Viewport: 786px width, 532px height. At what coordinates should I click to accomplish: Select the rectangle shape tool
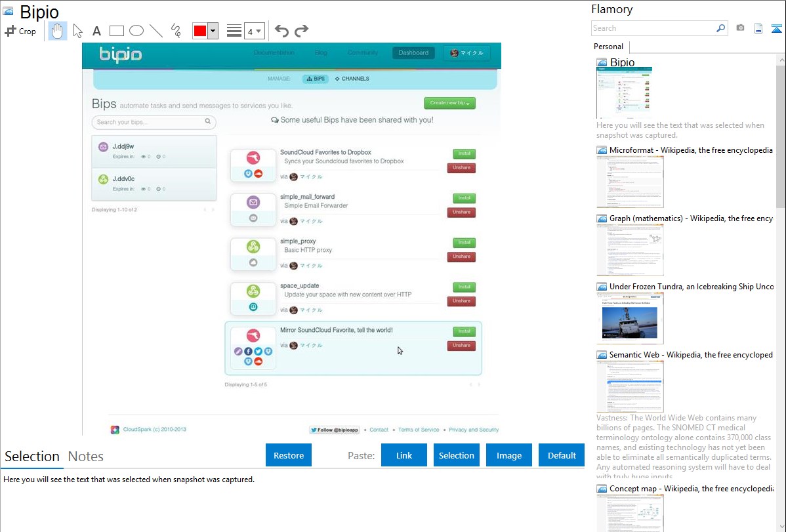pos(116,31)
